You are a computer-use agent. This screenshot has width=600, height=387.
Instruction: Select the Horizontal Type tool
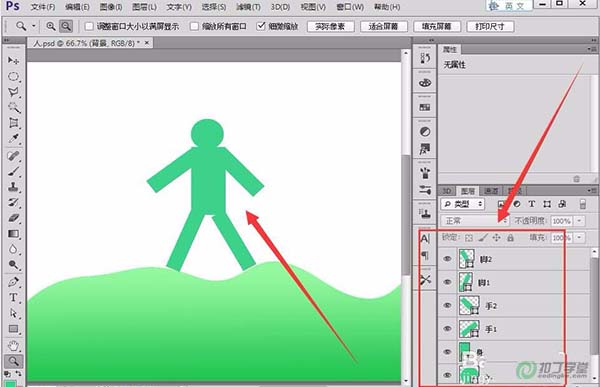(13, 297)
